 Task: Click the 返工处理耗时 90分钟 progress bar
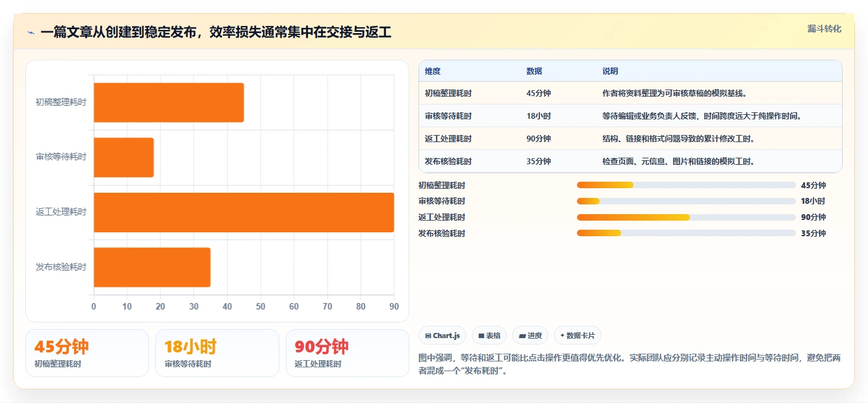[x=686, y=217]
